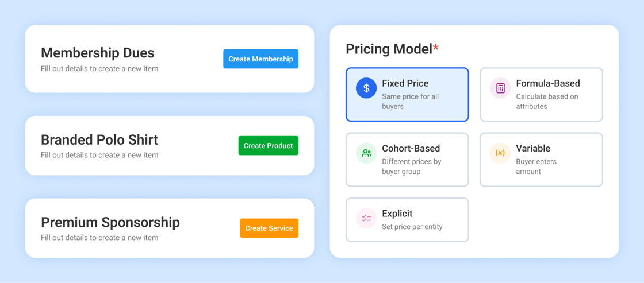Image resolution: width=644 pixels, height=283 pixels.
Task: Click the Pricing Model heading
Action: (389, 49)
